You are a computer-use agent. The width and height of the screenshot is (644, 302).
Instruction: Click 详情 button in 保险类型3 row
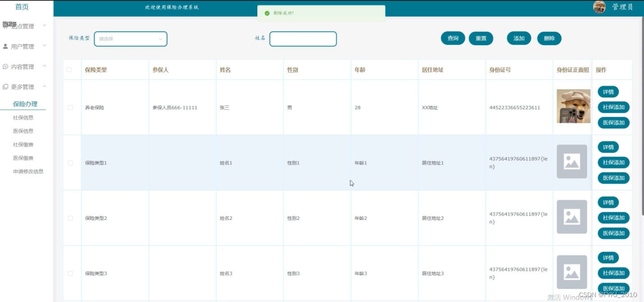608,258
